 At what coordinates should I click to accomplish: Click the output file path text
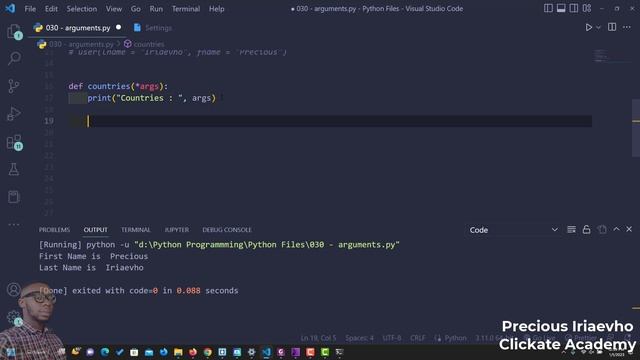click(267, 244)
